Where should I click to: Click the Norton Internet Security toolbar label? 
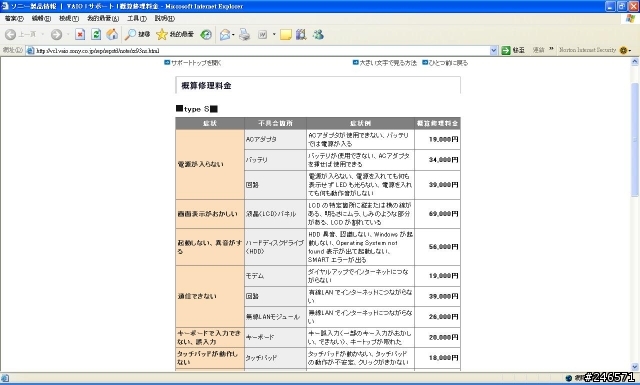point(587,50)
